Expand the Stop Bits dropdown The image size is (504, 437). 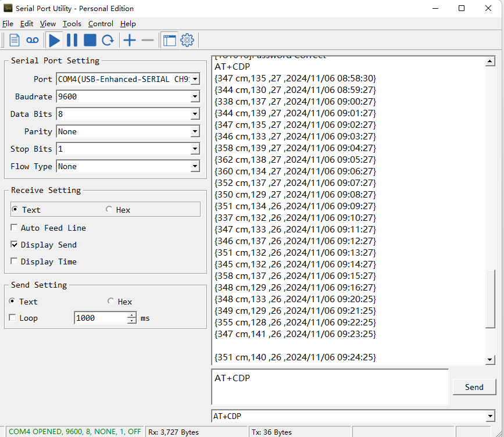click(195, 149)
